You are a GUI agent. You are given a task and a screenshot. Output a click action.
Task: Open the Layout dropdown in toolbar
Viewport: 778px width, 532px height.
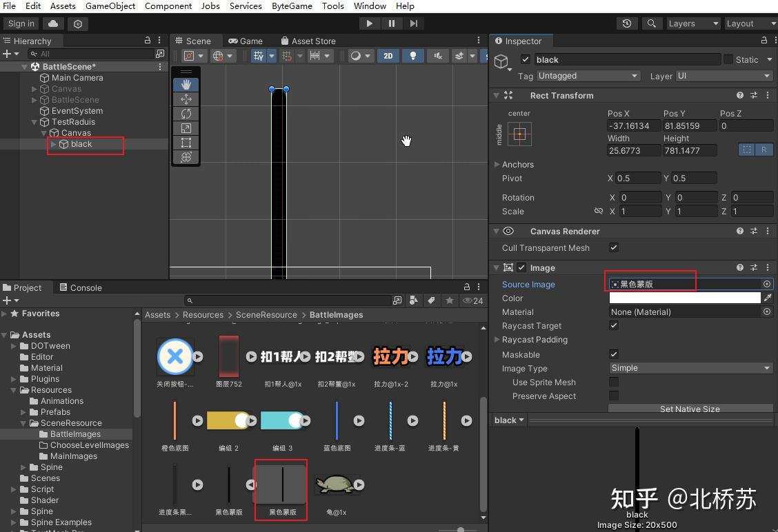(x=750, y=23)
